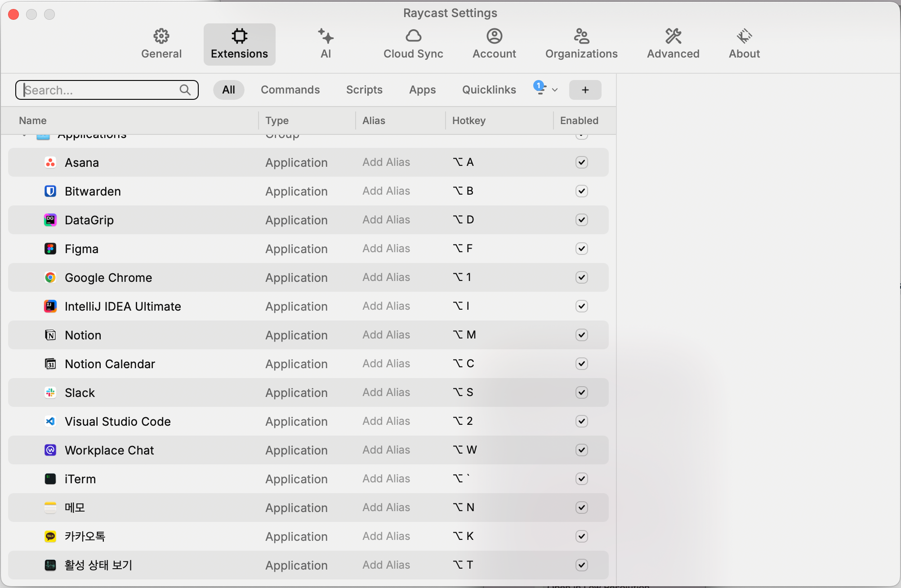Disable the Notion application checkbox
Screen dimensions: 901x588
point(581,335)
